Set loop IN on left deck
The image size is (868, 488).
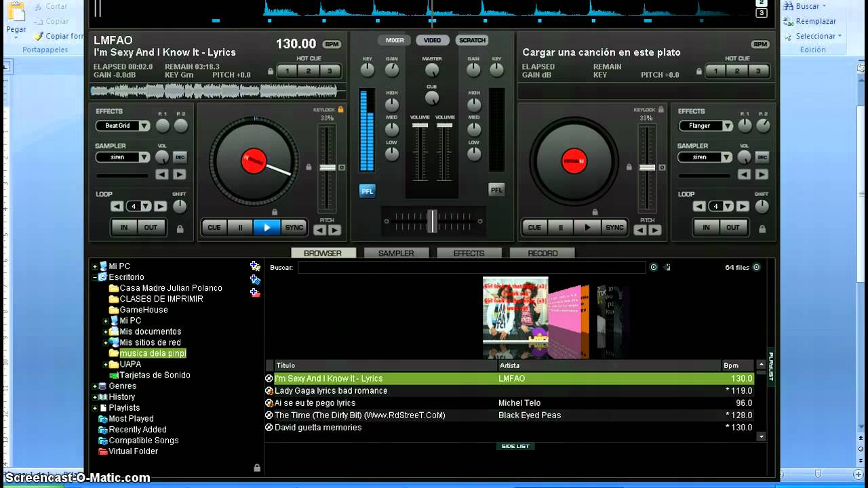[124, 228]
